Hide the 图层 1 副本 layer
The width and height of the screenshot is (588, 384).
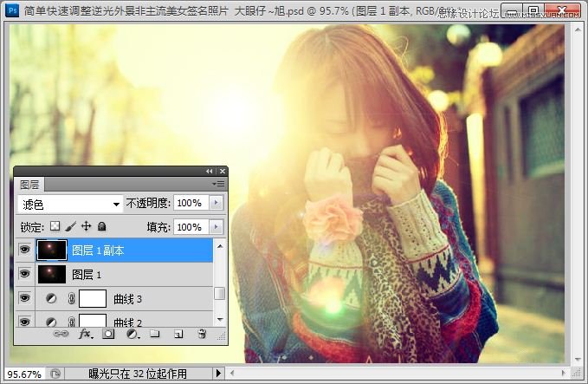(25, 250)
